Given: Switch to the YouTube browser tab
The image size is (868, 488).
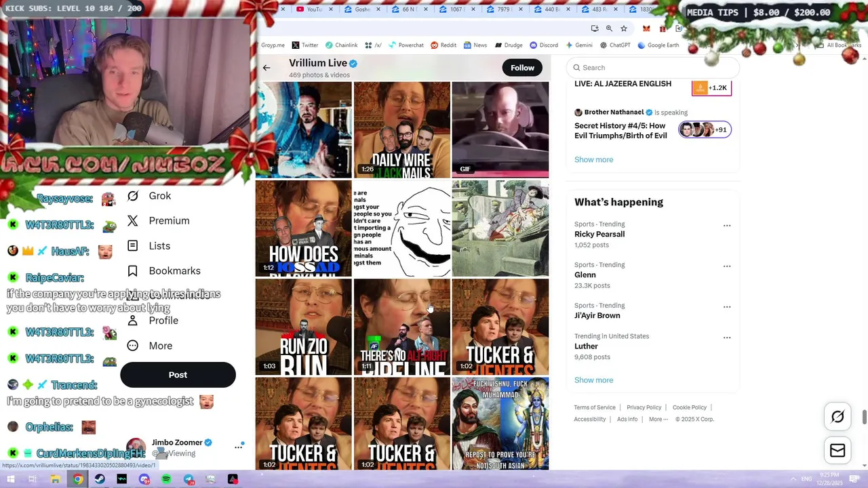Looking at the screenshot, I should [x=315, y=9].
